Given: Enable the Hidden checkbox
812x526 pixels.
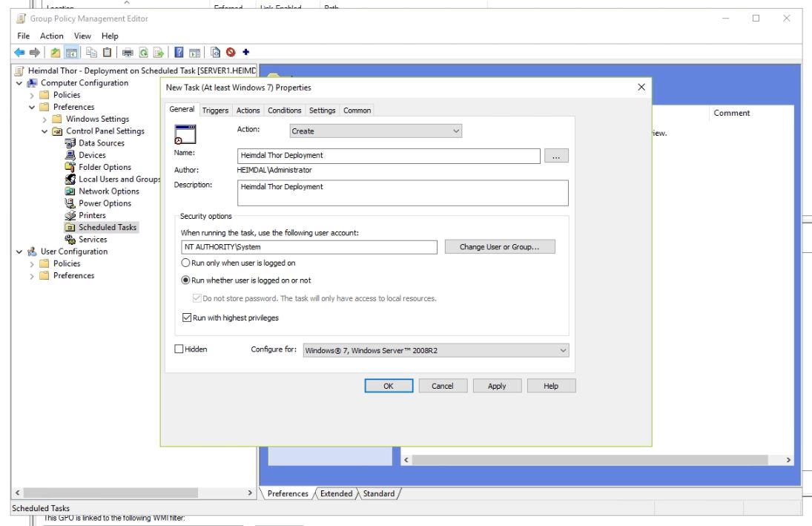Looking at the screenshot, I should tap(180, 349).
